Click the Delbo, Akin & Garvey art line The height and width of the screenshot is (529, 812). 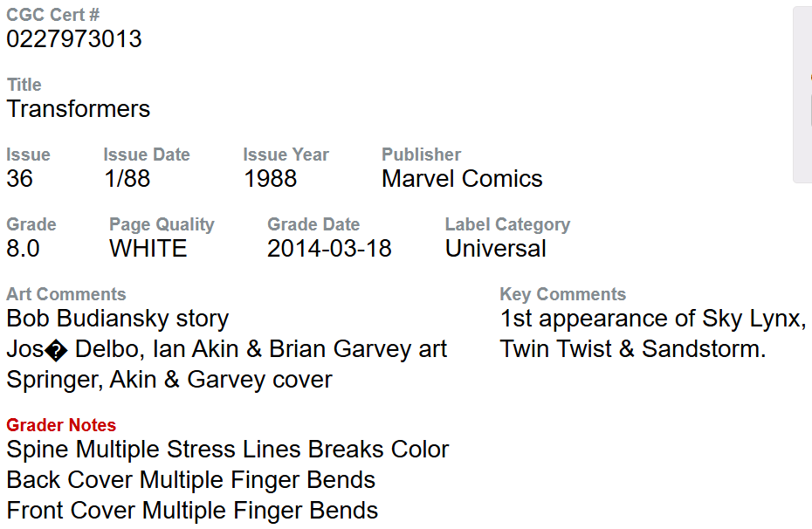click(x=227, y=349)
